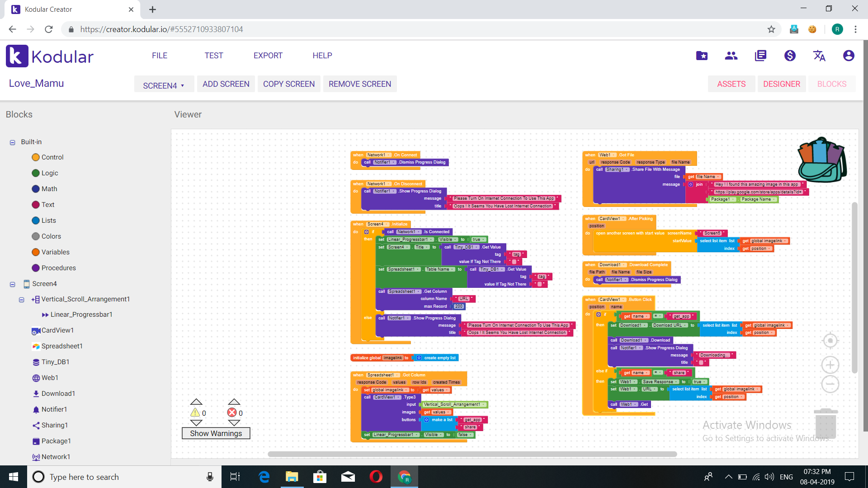868x488 pixels.
Task: Open the Lists blocks category
Action: point(44,221)
